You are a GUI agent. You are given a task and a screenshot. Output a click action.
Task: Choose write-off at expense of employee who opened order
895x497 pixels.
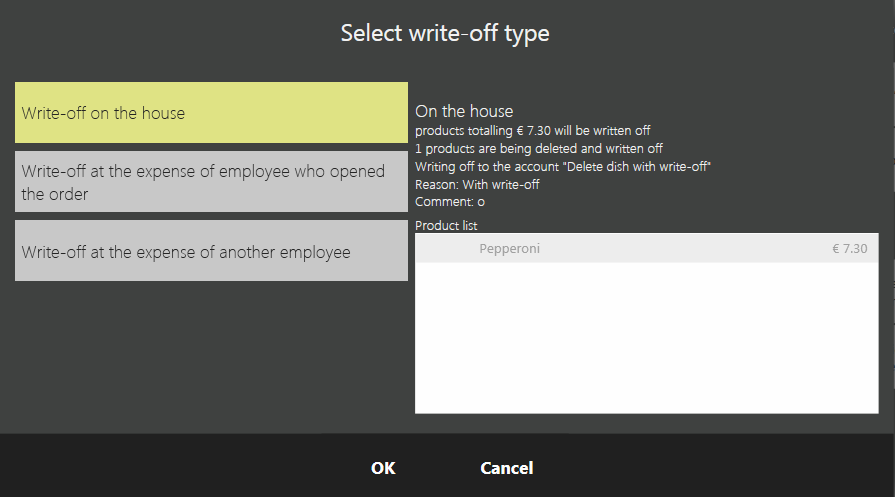pyautogui.click(x=211, y=182)
